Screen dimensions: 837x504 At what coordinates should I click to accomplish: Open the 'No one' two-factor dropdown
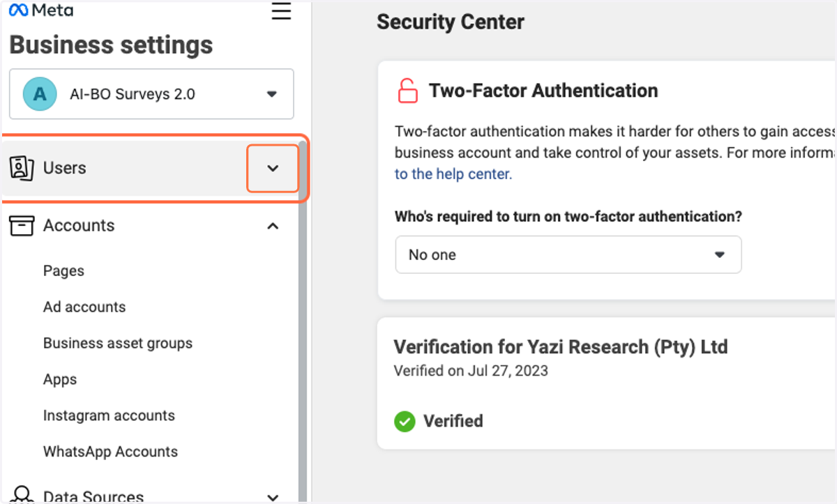(x=568, y=254)
